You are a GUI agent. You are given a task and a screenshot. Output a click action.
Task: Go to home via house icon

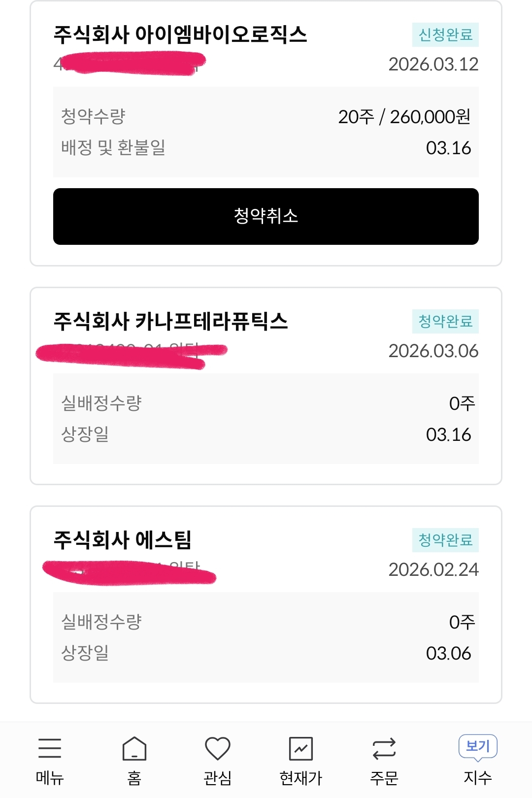(x=134, y=748)
